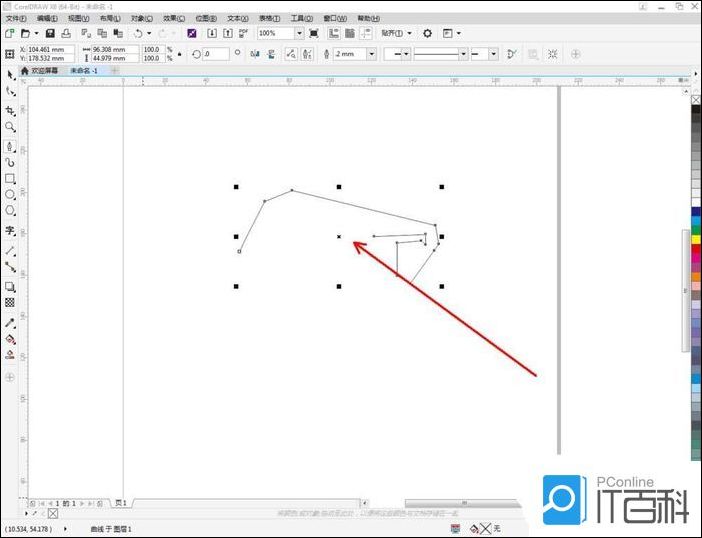Click the X position input field
This screenshot has height=538, width=702.
51,49
